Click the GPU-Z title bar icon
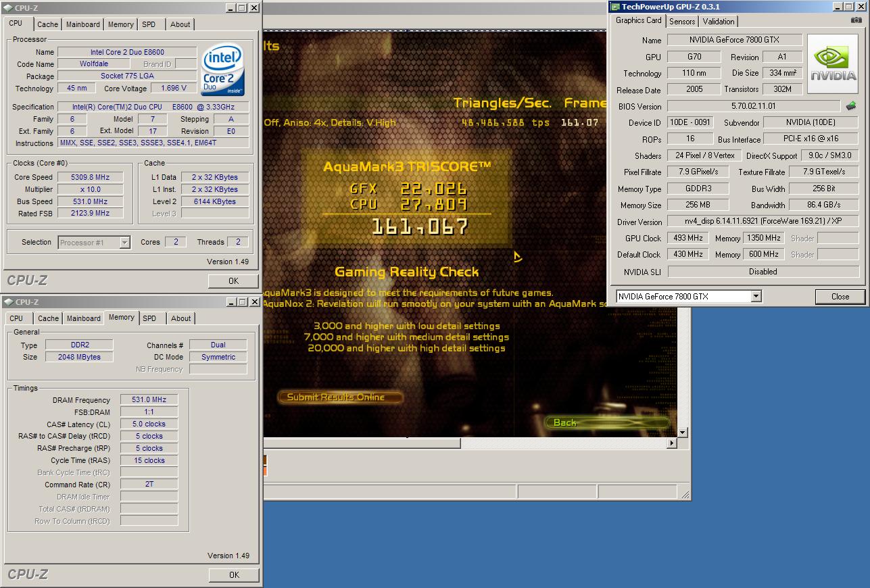This screenshot has width=870, height=588. [615, 7]
